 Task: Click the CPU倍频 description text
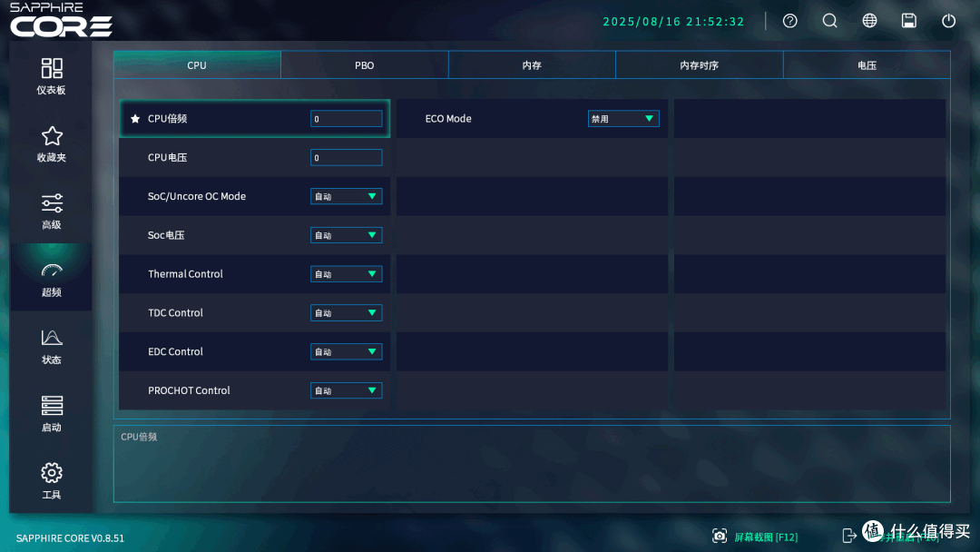click(139, 437)
